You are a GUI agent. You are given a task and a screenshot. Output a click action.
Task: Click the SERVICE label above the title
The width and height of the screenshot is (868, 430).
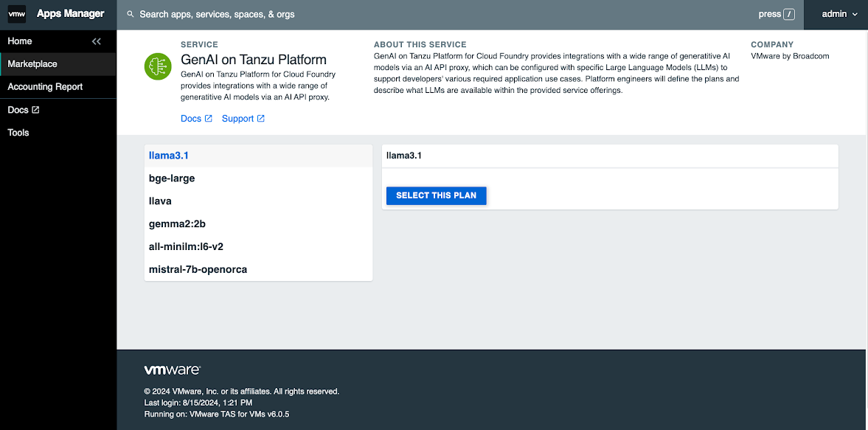(199, 44)
